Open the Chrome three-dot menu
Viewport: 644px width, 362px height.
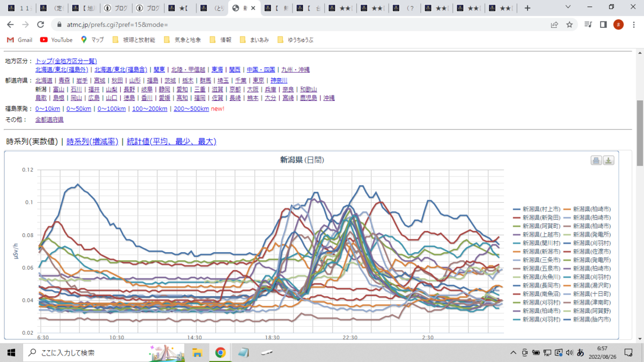[634, 24]
